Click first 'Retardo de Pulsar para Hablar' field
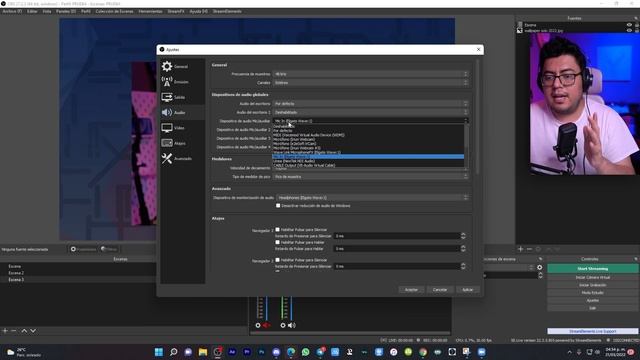This screenshot has height=360, width=640. [x=397, y=249]
